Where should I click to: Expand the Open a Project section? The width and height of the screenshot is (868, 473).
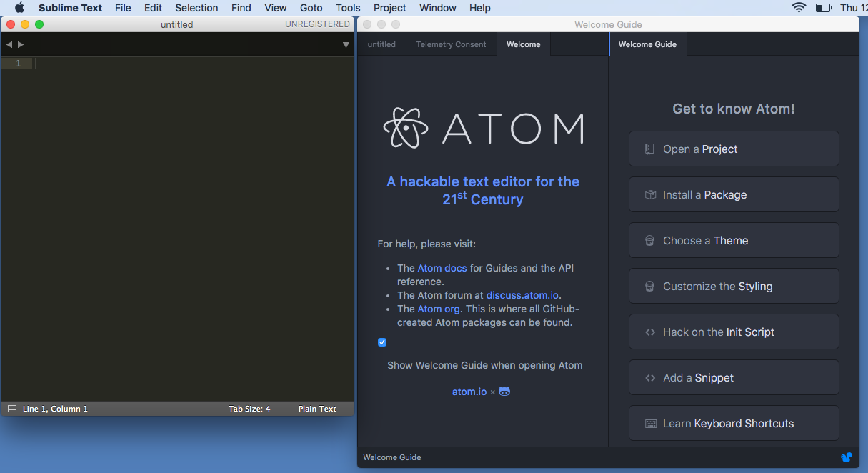734,149
